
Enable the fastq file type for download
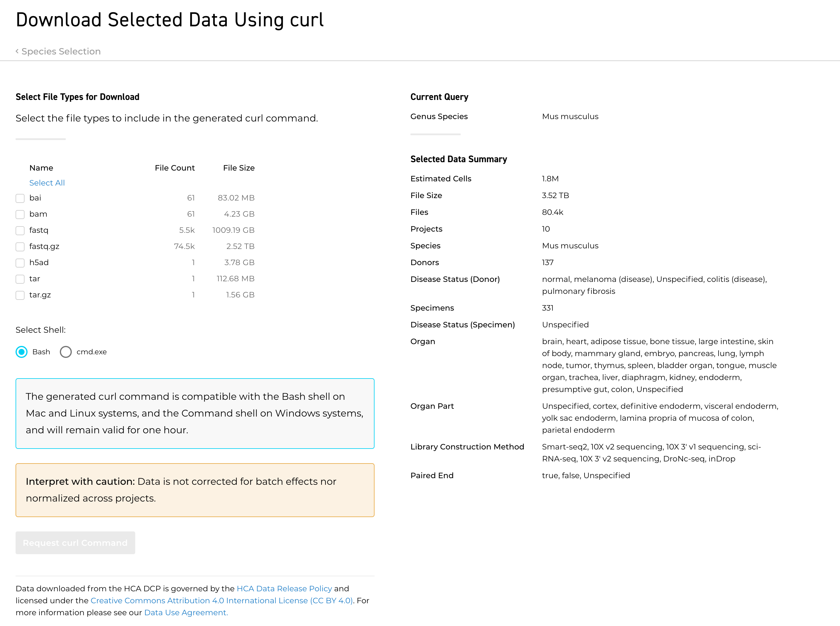point(20,230)
